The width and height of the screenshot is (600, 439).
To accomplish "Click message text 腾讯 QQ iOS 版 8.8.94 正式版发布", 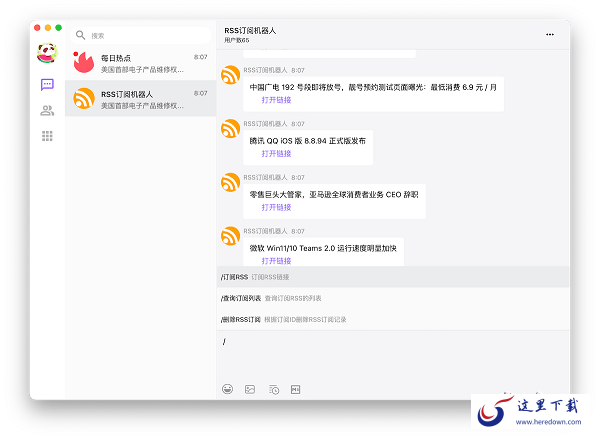I will (x=308, y=141).
